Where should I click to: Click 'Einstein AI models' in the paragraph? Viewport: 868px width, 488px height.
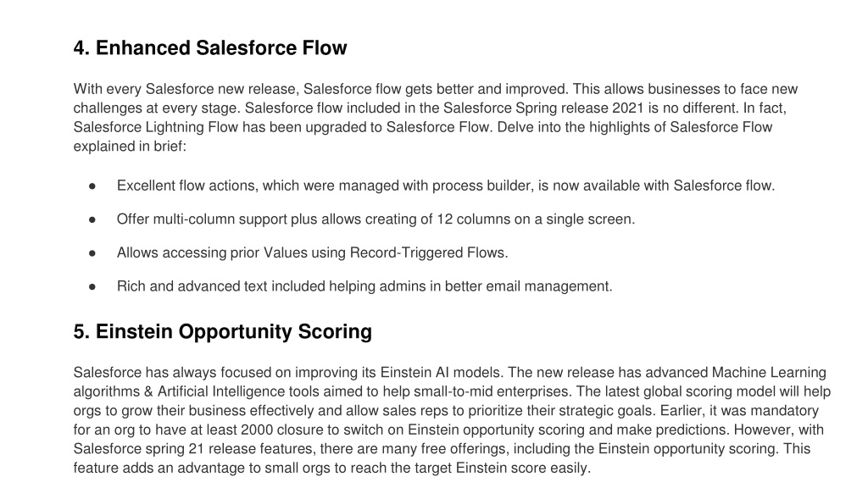click(x=441, y=373)
